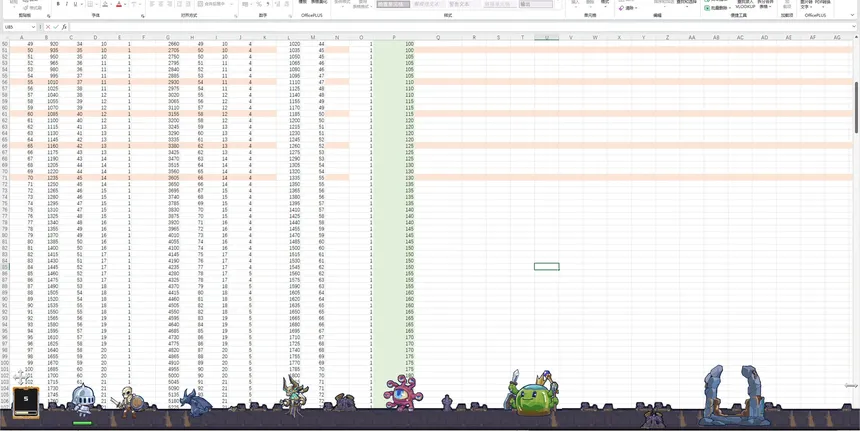The image size is (860, 431).
Task: Apply comma number style
Action: tap(268, 4)
